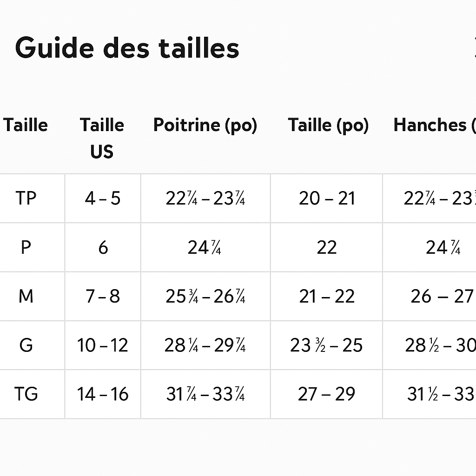Click the US size "14 – 16" cell
Viewport: 476px width, 476px height.
(102, 394)
